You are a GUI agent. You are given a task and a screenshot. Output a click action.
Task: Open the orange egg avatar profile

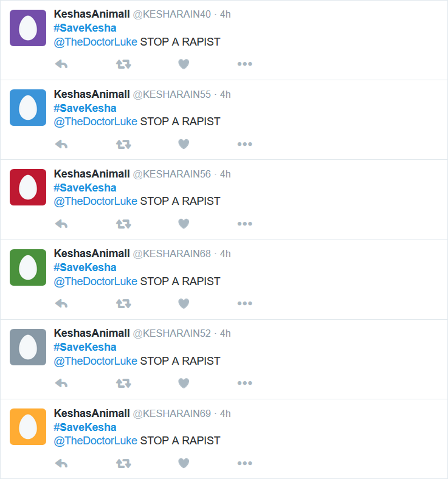28,427
